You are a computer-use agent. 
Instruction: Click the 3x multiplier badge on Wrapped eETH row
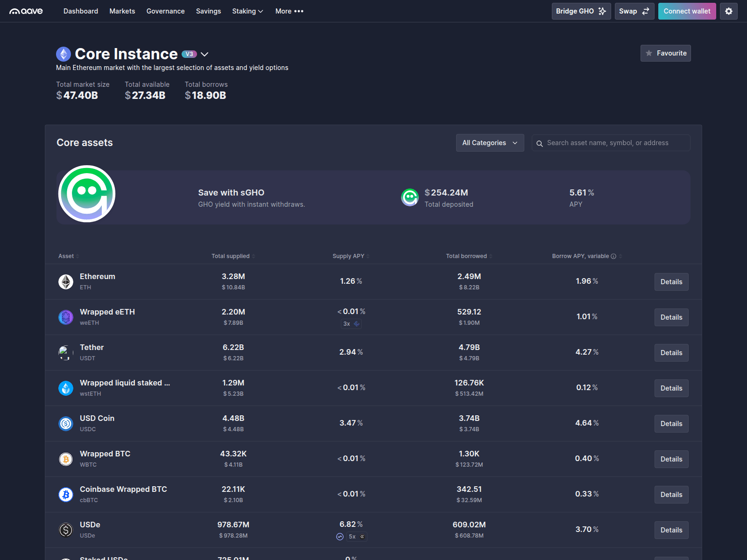coord(351,324)
